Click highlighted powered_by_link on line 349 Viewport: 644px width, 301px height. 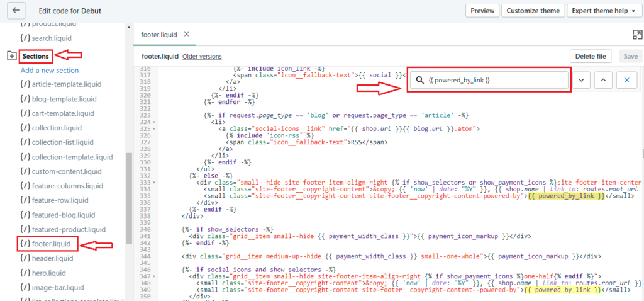coord(562,290)
